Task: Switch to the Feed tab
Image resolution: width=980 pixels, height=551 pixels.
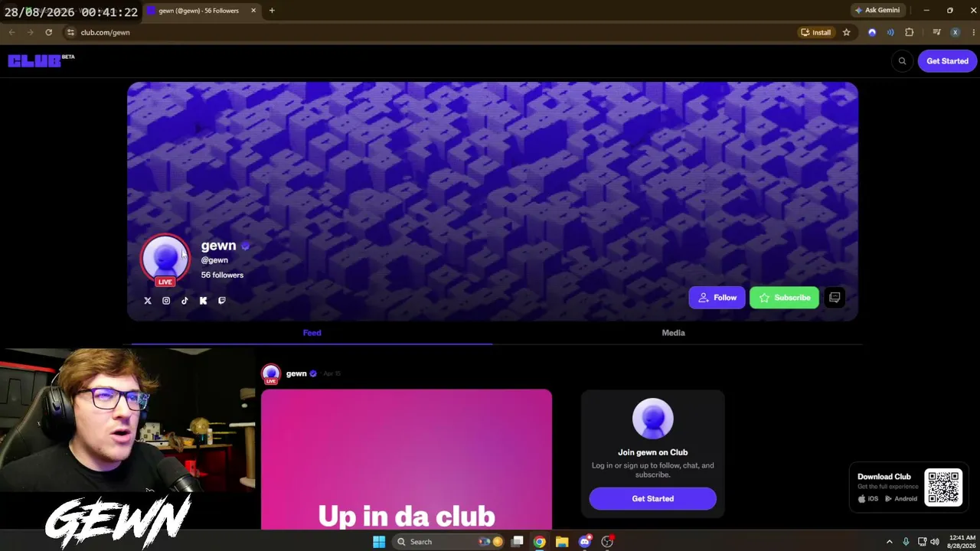Action: tap(312, 333)
